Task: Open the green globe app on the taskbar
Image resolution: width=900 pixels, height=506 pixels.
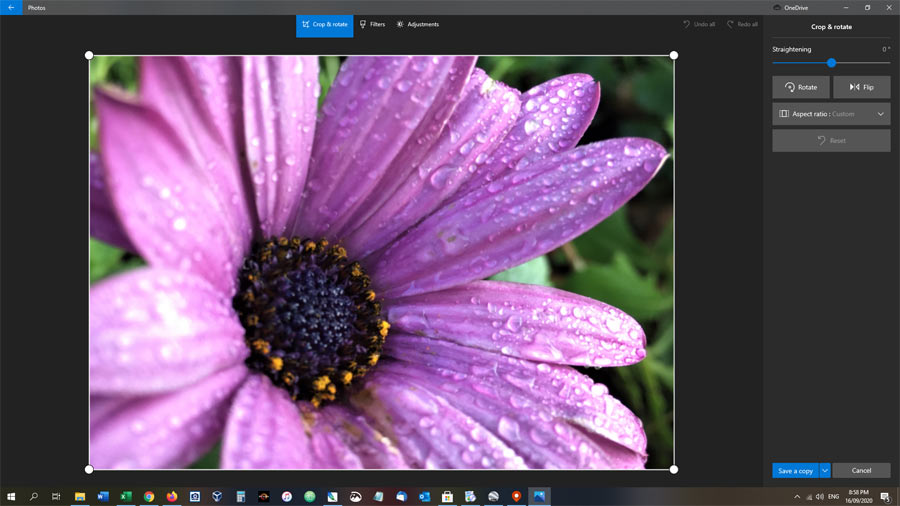Action: coord(309,497)
